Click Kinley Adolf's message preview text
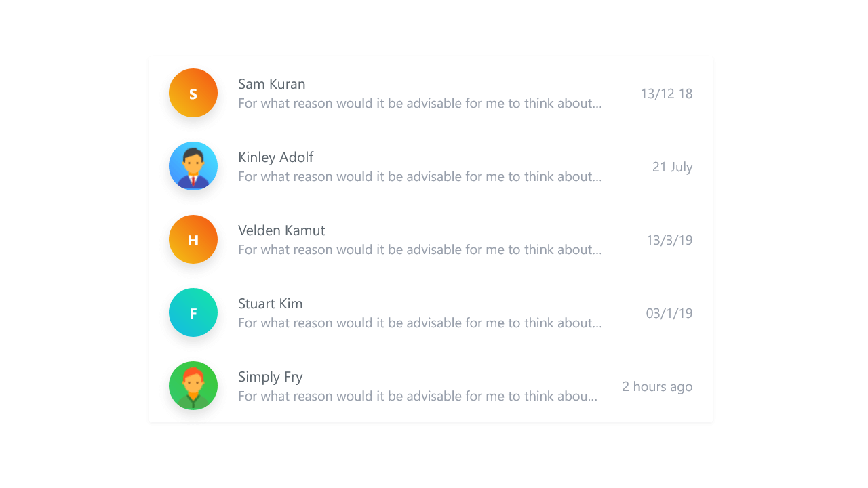 click(x=420, y=177)
